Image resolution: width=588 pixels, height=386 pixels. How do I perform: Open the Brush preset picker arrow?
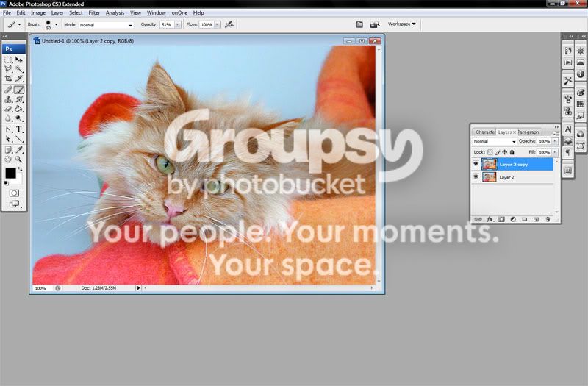click(57, 25)
